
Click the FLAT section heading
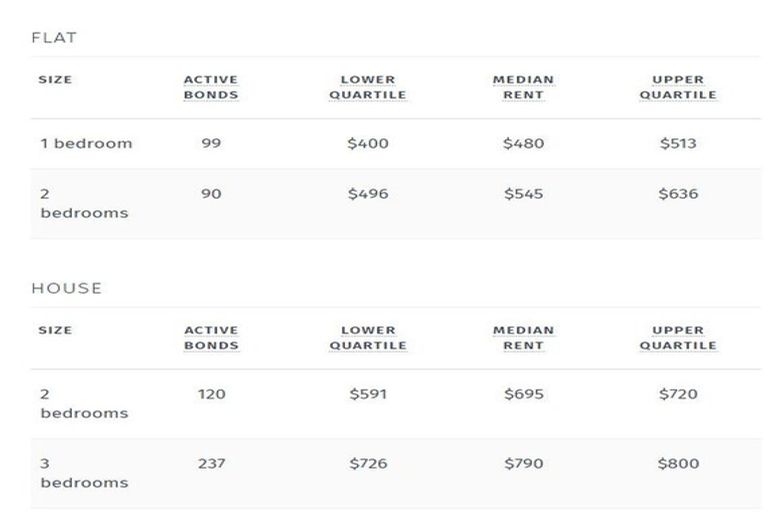point(54,38)
